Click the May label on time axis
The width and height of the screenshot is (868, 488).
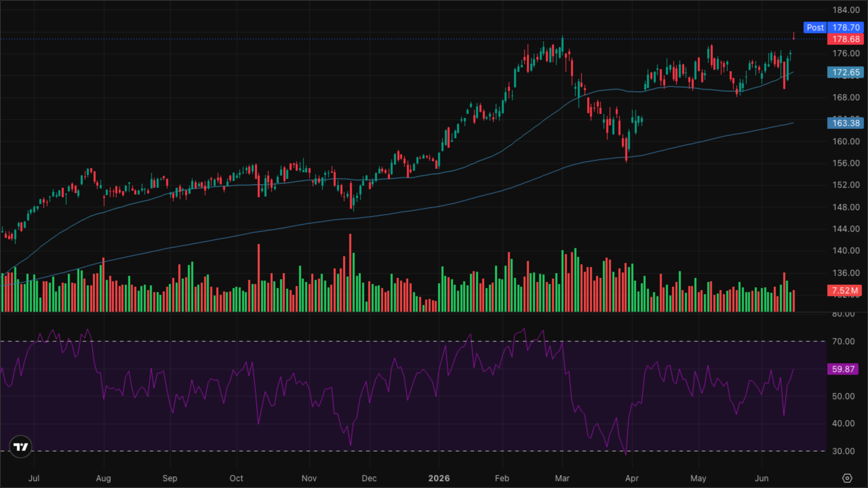click(x=698, y=478)
